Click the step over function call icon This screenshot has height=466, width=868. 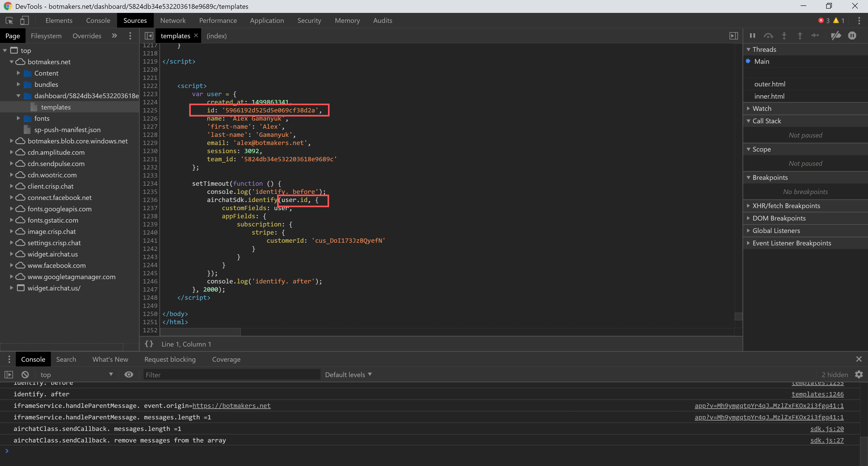[768, 36]
